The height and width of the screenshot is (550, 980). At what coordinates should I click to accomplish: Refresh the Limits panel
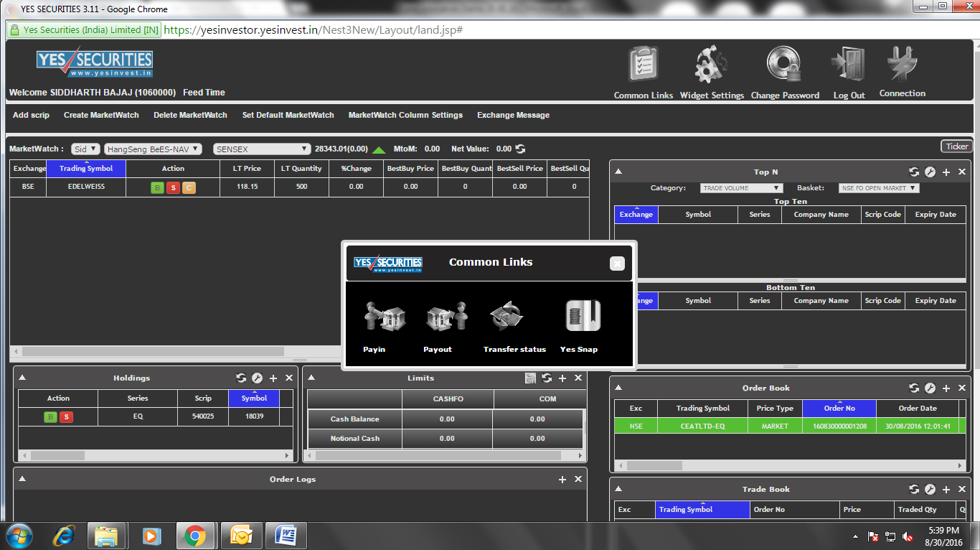[547, 378]
